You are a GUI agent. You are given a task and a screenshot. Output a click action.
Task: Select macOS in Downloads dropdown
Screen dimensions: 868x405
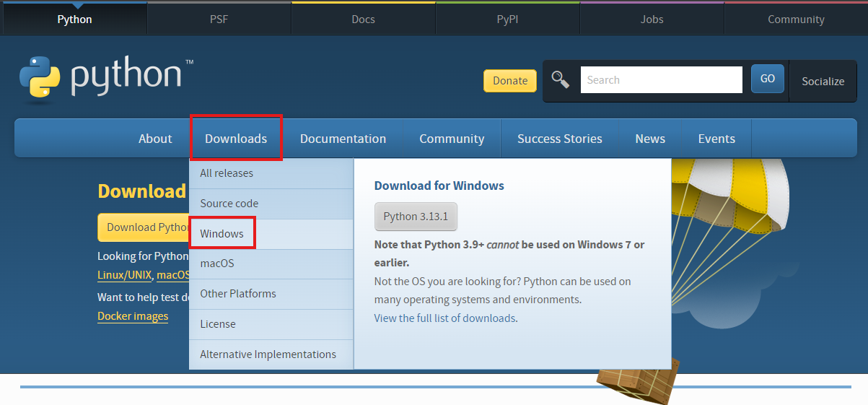click(x=271, y=264)
